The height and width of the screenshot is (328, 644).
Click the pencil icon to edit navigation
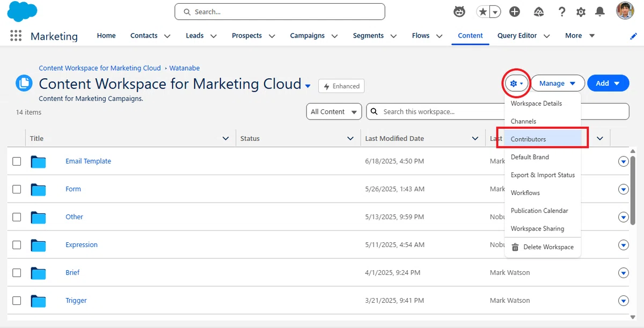(634, 36)
